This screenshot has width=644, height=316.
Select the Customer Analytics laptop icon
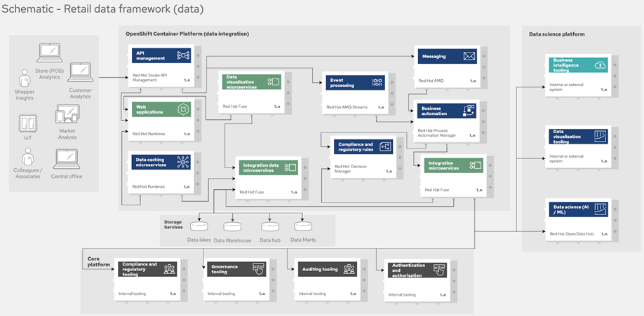81,73
